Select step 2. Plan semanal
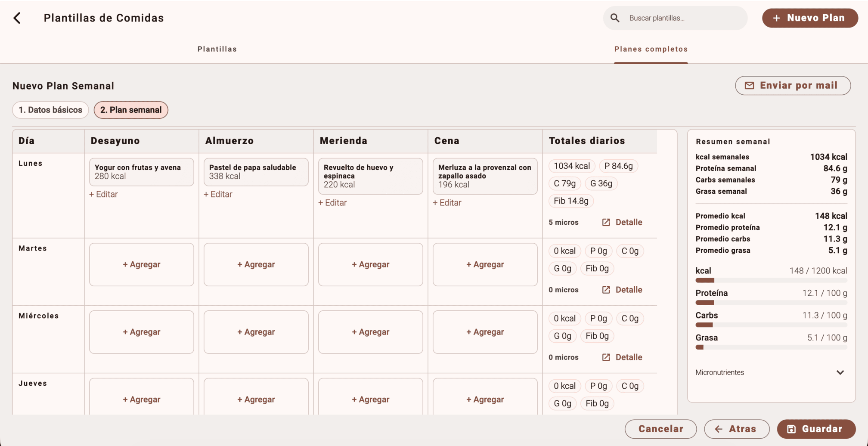 131,110
